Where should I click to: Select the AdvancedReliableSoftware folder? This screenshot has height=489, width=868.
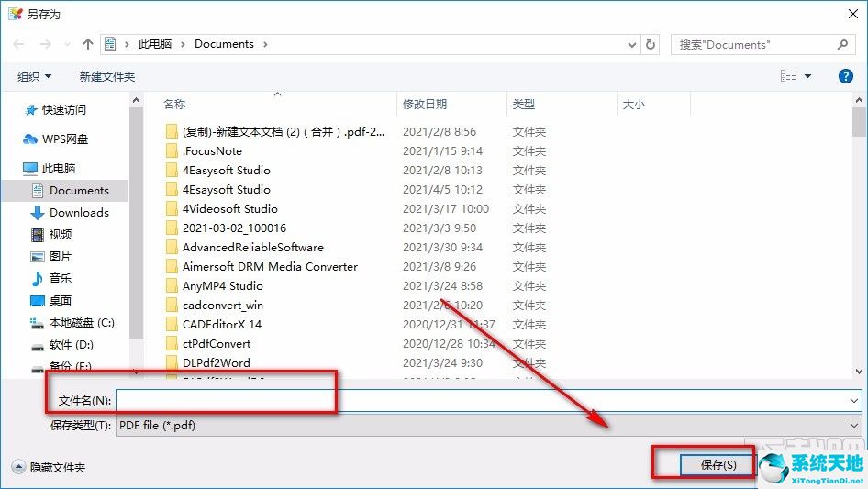tap(253, 248)
